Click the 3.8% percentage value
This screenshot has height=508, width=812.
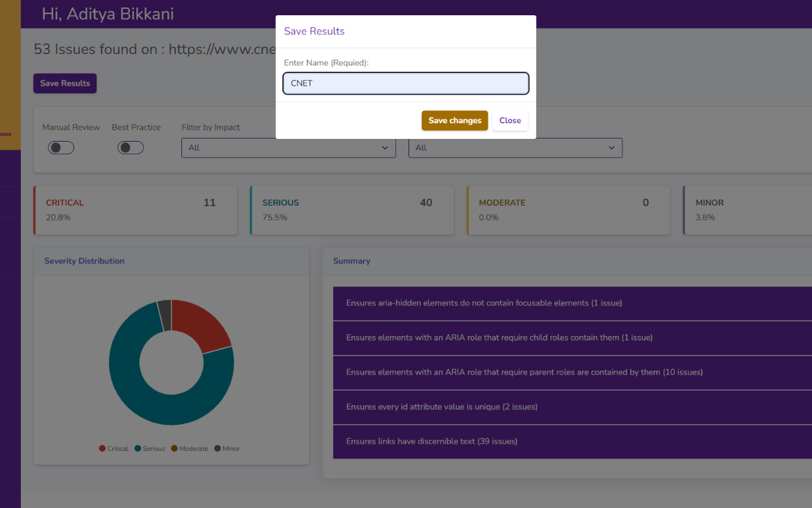click(x=705, y=217)
